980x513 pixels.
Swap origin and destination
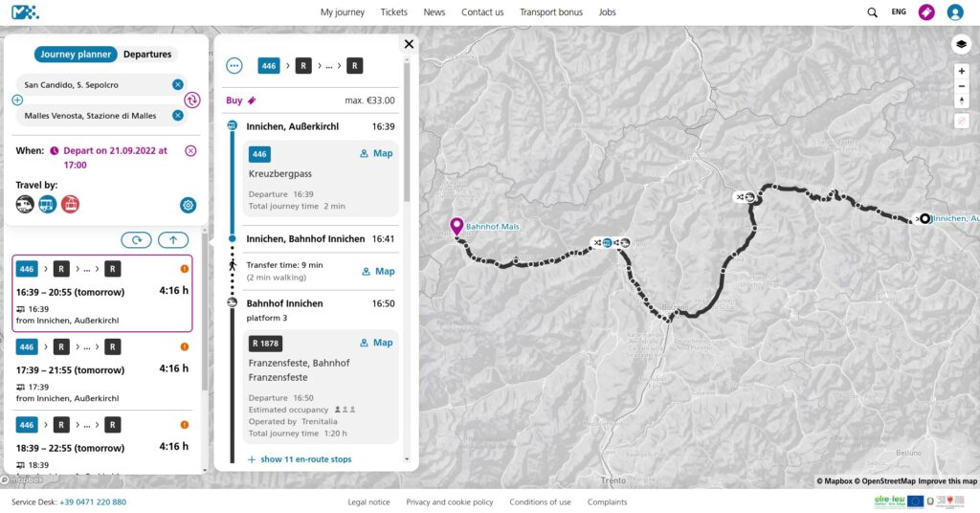coord(191,100)
